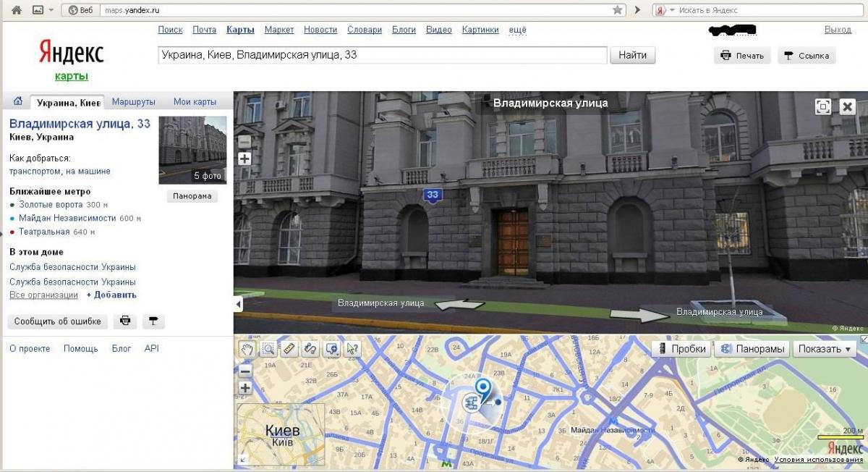
Task: Expand the panorama to fullscreen
Action: pyautogui.click(x=823, y=106)
